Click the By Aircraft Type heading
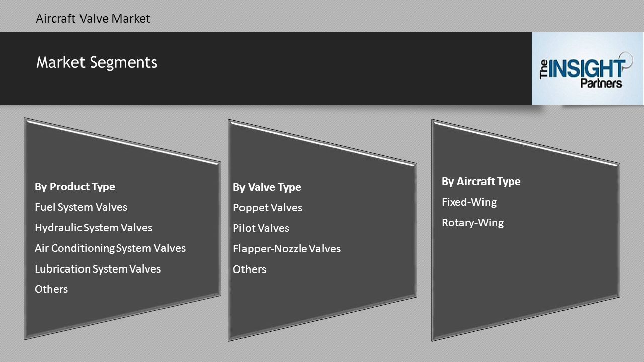This screenshot has width=644, height=362. [x=481, y=182]
